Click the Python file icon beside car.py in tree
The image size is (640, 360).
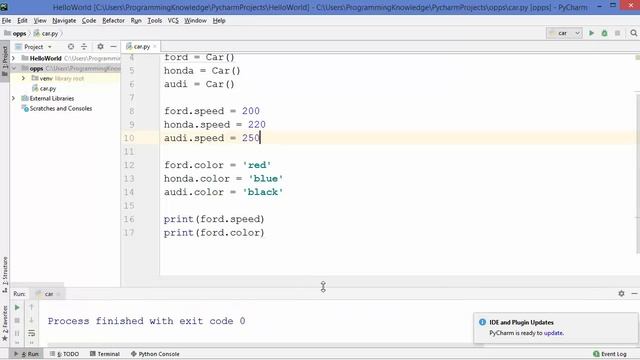[x=35, y=89]
